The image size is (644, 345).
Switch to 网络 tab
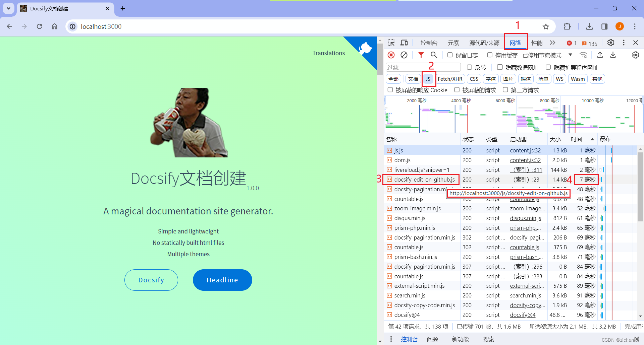pos(516,43)
